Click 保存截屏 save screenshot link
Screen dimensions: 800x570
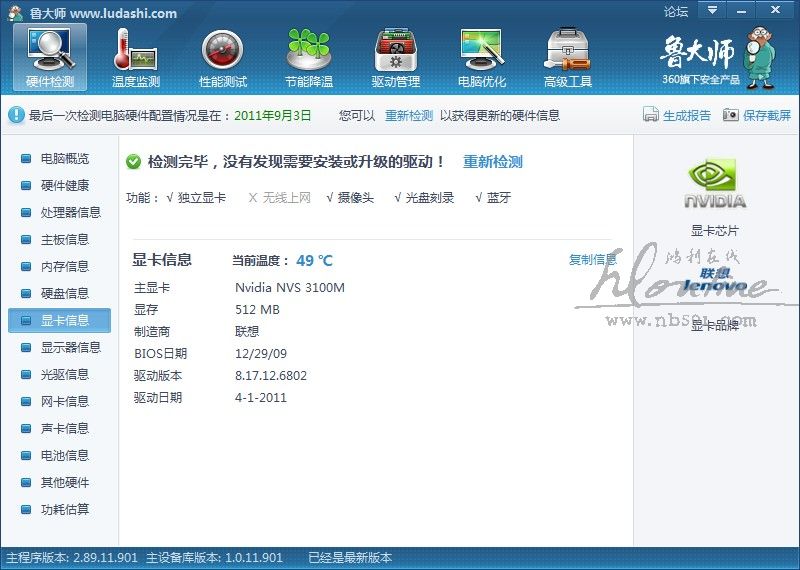click(x=766, y=115)
